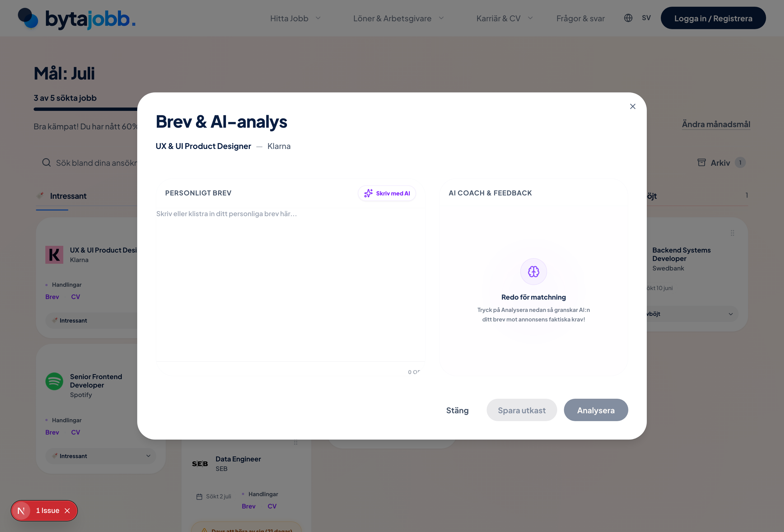Click the brain icon in AI Coach panel

(533, 272)
